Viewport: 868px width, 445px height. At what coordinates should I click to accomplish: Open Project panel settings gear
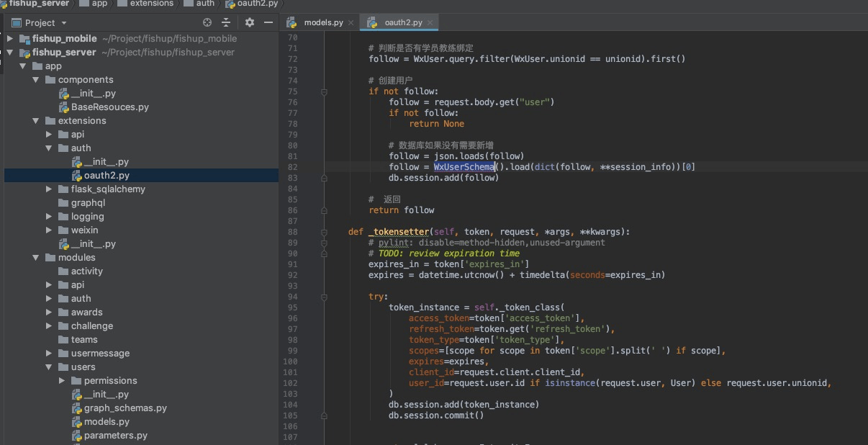coord(250,22)
